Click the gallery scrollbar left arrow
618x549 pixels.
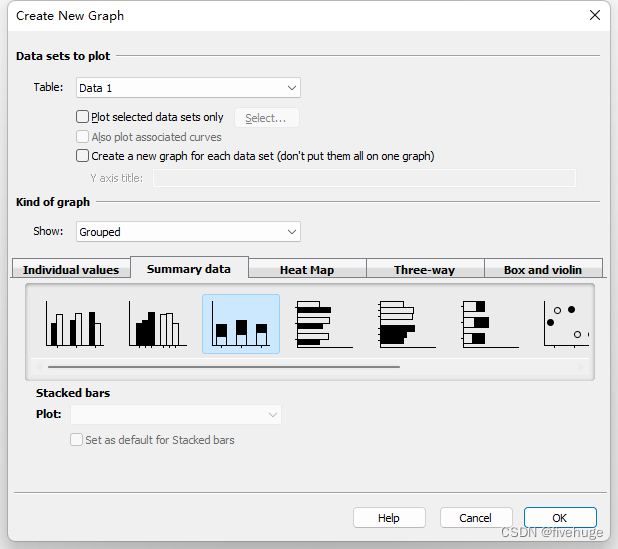pos(39,367)
